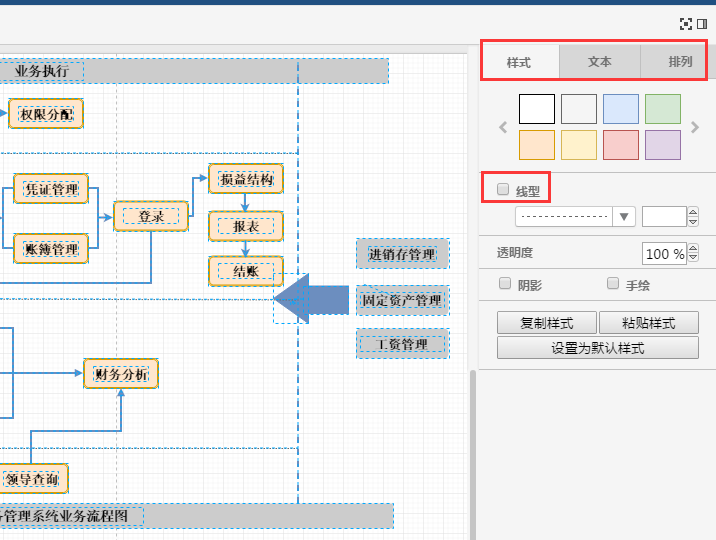Select the 报表 node
This screenshot has height=540, width=716.
[x=246, y=226]
